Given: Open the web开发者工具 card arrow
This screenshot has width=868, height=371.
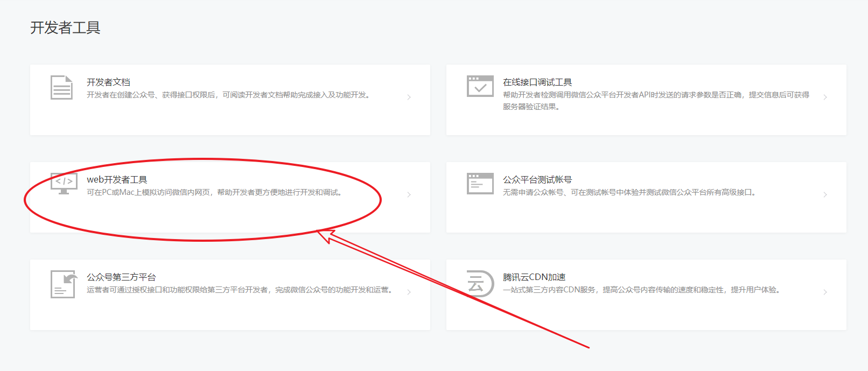Looking at the screenshot, I should [409, 195].
